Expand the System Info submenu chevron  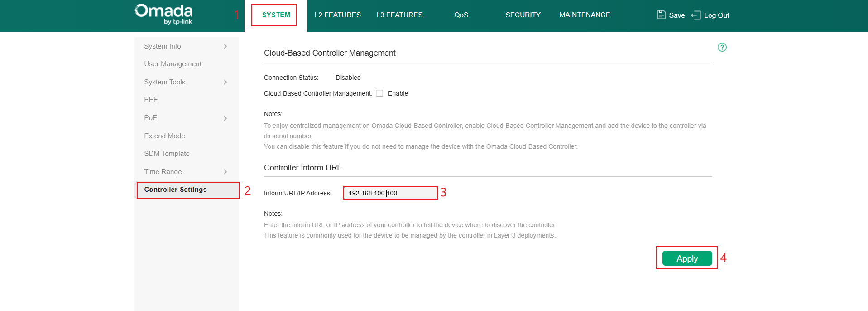pos(225,46)
